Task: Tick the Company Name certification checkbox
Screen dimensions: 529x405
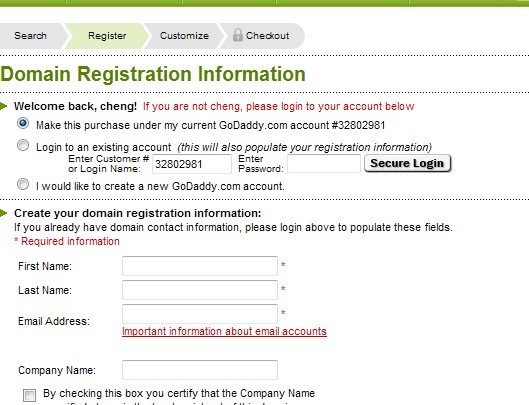Action: click(29, 395)
